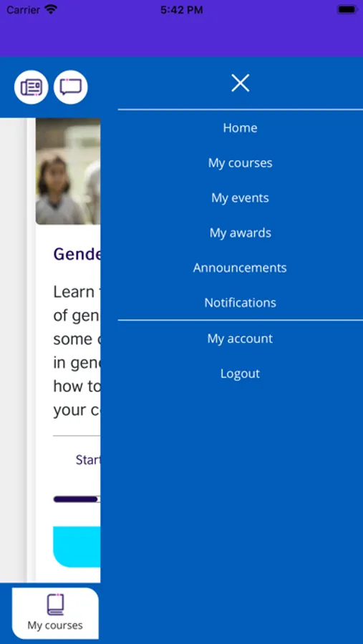This screenshot has width=363, height=644.
Task: Open the course image thumbnail
Action: (68, 171)
